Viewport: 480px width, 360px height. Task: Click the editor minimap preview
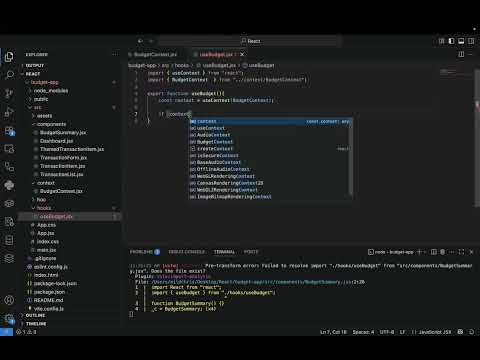click(x=448, y=72)
